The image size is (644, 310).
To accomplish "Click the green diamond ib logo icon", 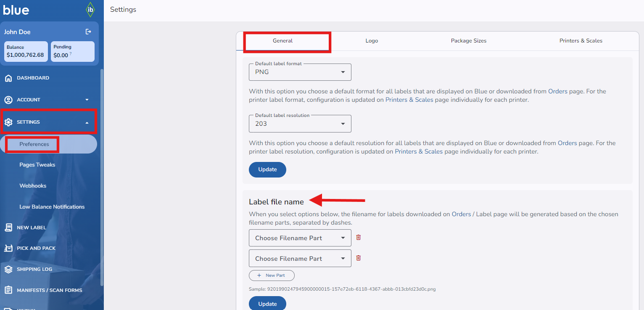I will (90, 10).
